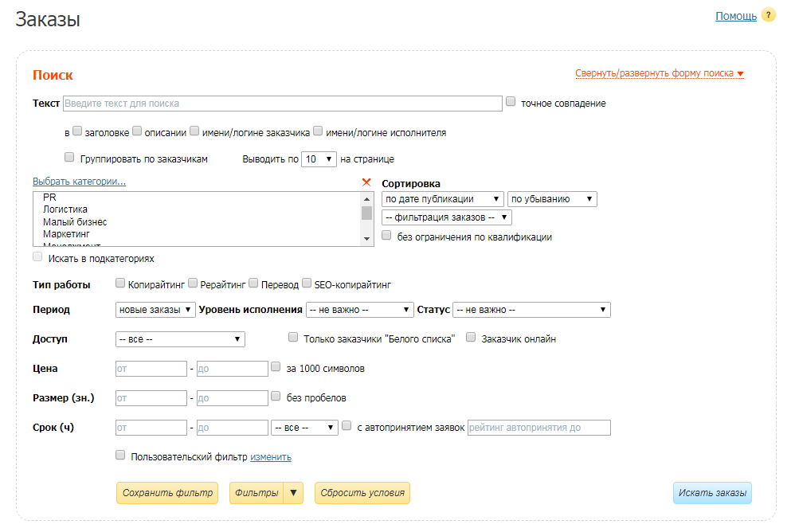Open the results-per-page dropdown showing 10

click(319, 159)
